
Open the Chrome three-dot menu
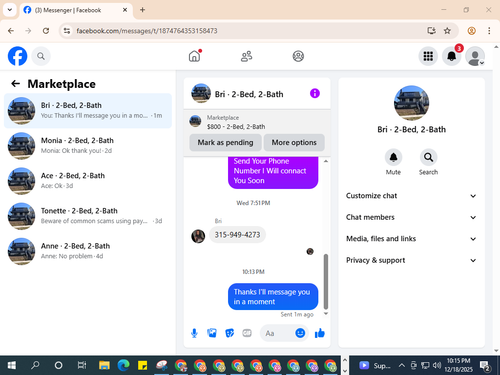489,31
